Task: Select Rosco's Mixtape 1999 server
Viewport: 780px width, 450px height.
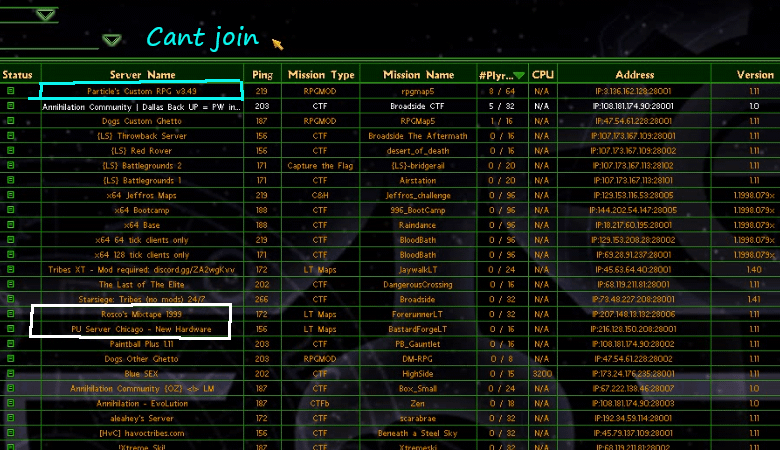Action: (141, 314)
